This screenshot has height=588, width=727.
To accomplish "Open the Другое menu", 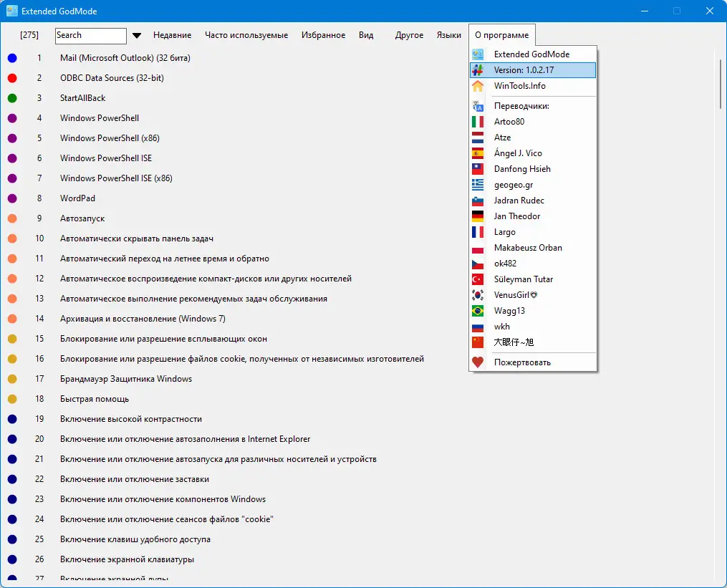I will (410, 35).
